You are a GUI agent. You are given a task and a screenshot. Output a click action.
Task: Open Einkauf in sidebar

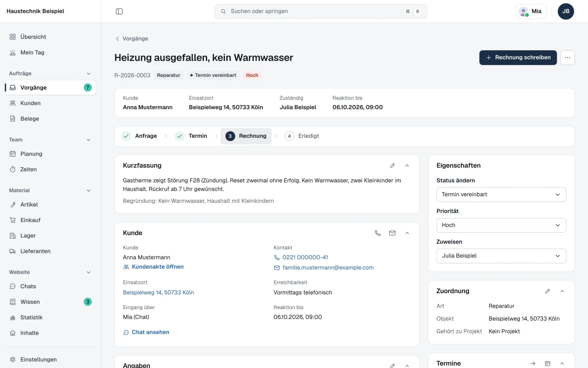pos(50,220)
